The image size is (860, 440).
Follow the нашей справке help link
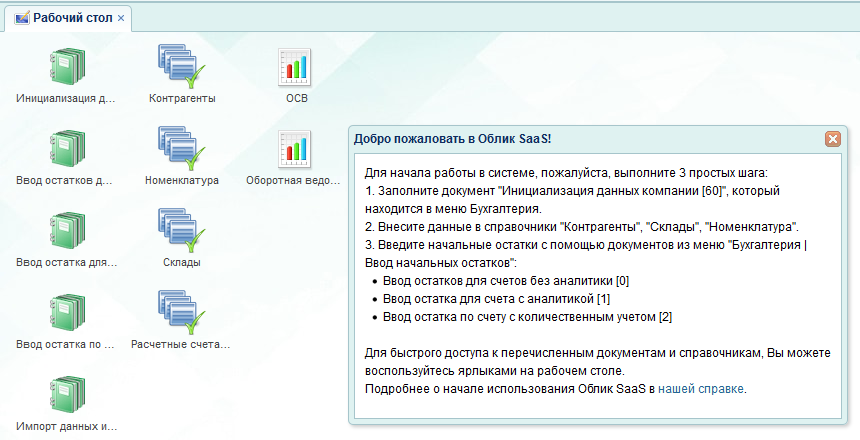700,389
